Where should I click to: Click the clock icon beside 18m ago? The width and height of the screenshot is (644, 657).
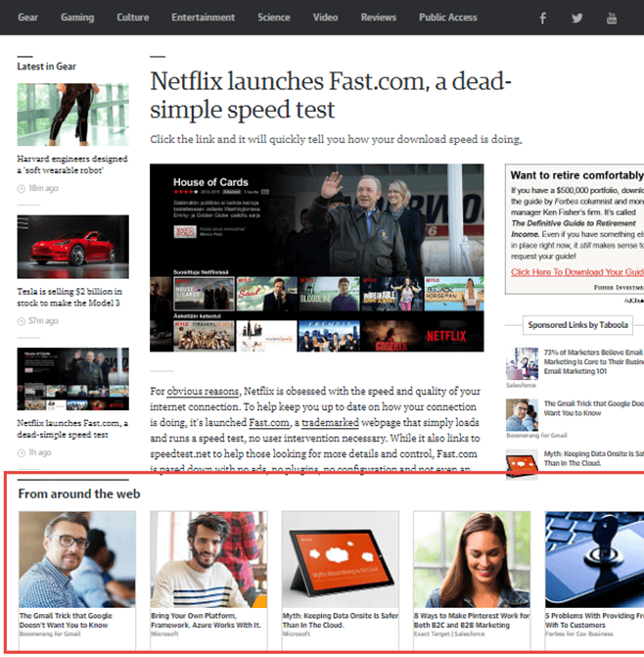22,189
